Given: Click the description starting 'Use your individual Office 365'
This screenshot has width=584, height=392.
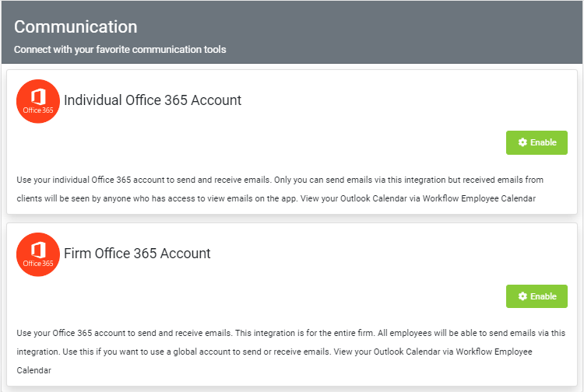Looking at the screenshot, I should tap(280, 189).
